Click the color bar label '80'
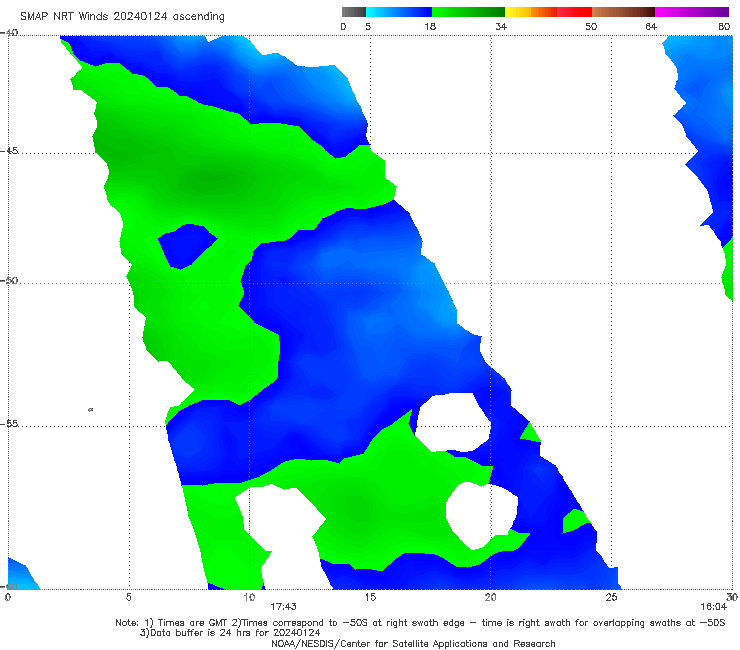 (724, 26)
